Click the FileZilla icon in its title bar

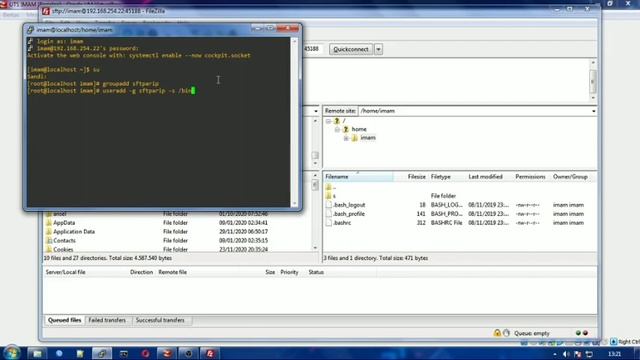coord(46,11)
